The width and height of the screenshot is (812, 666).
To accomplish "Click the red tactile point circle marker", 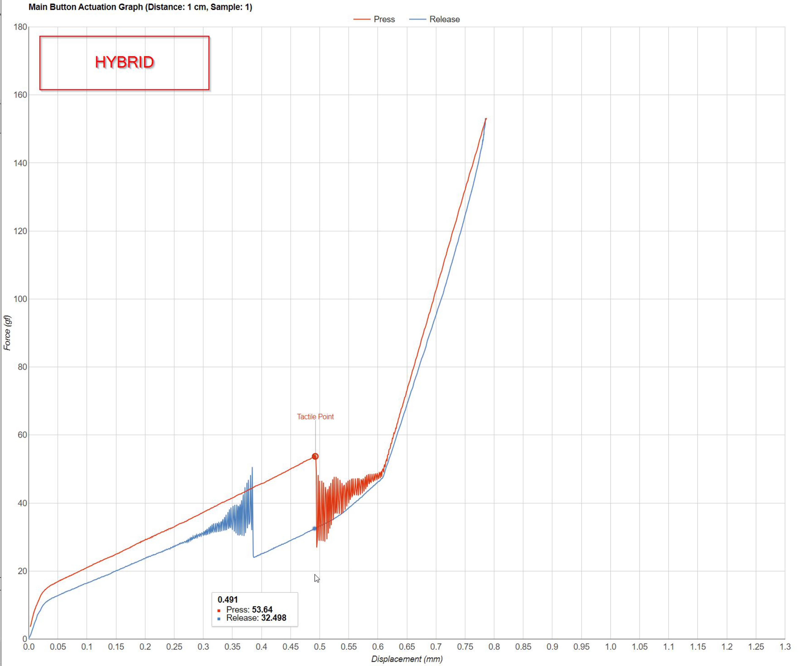I will coord(315,457).
